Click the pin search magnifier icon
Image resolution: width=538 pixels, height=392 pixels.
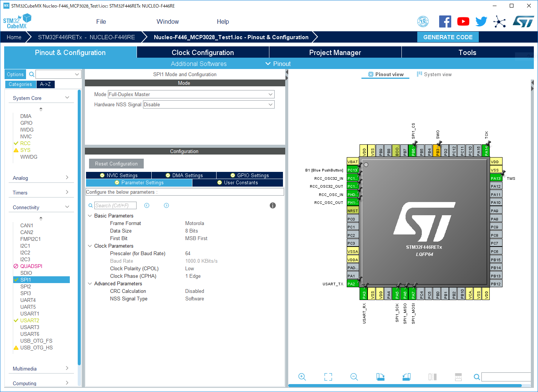[x=477, y=377]
